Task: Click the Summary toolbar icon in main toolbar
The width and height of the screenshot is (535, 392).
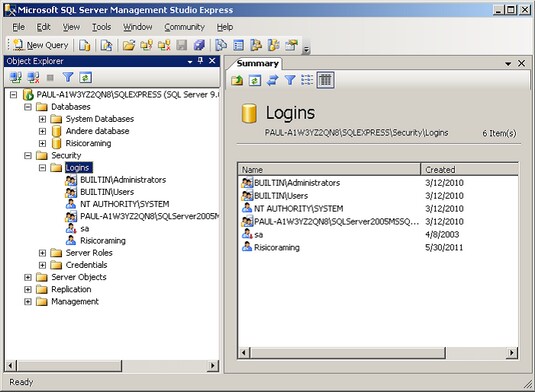Action: pos(238,45)
